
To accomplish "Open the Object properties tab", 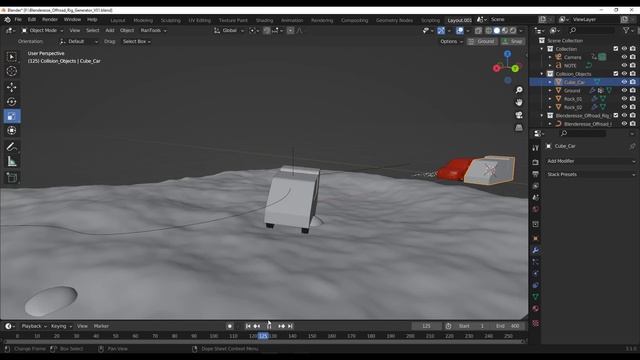I will (x=536, y=238).
